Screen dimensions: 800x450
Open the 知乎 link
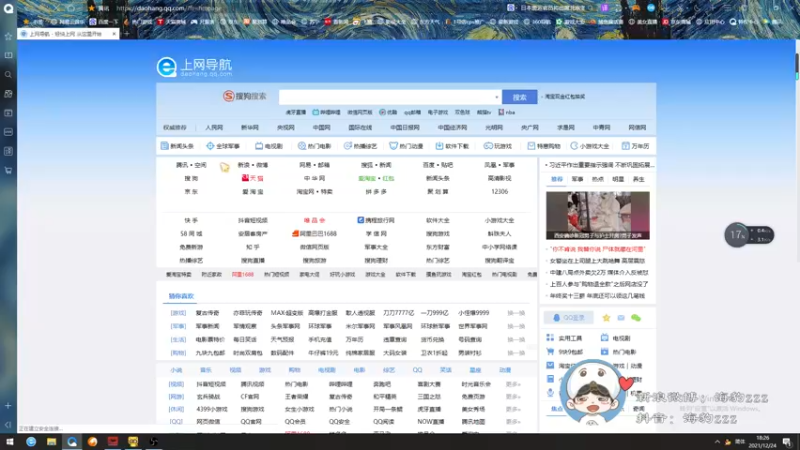coord(253,247)
